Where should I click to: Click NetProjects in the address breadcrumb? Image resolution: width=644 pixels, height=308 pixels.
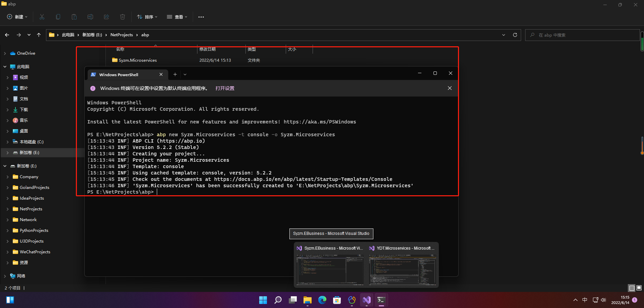coord(122,35)
